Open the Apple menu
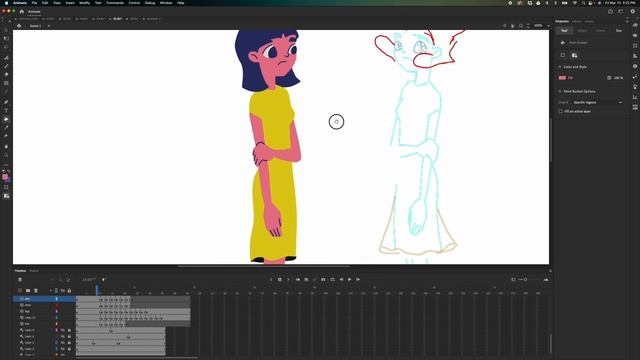This screenshot has width=640, height=360. 7,3
